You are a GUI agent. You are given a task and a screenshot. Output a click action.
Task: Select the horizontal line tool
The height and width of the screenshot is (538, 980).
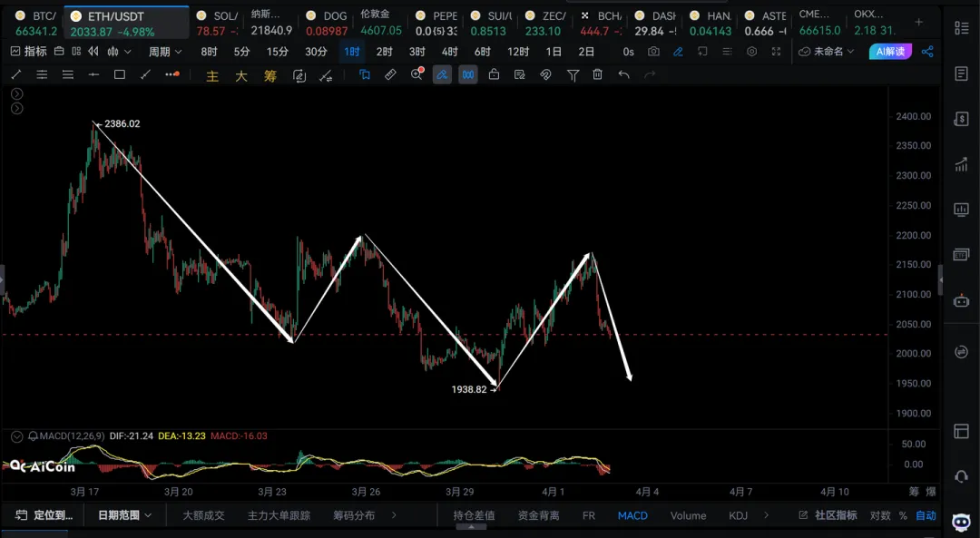pos(93,75)
